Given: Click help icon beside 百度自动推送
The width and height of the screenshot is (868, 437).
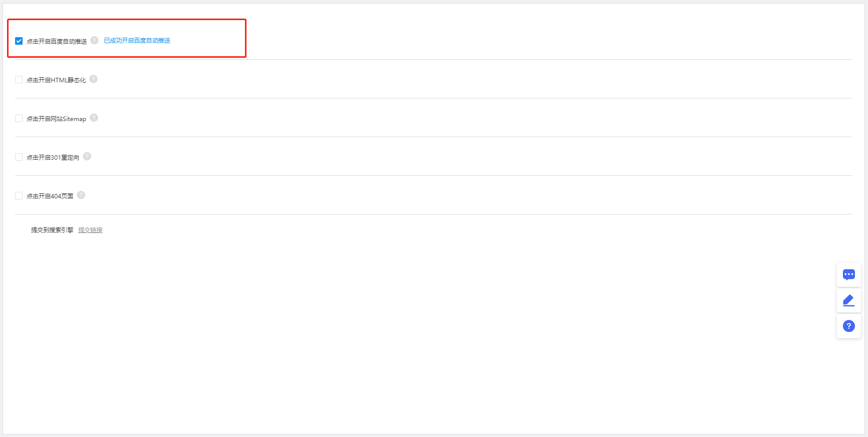Looking at the screenshot, I should tap(94, 40).
